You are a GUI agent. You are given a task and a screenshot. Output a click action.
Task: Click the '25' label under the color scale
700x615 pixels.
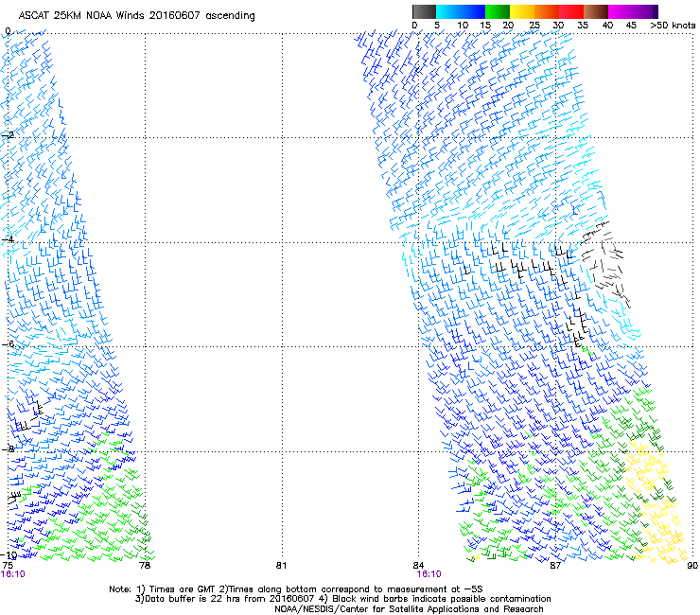534,26
